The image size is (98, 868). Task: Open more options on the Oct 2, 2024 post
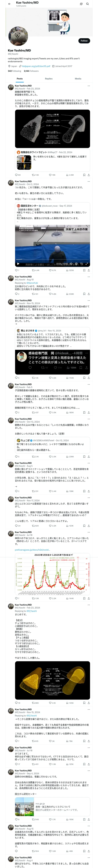[x=89, y=181]
